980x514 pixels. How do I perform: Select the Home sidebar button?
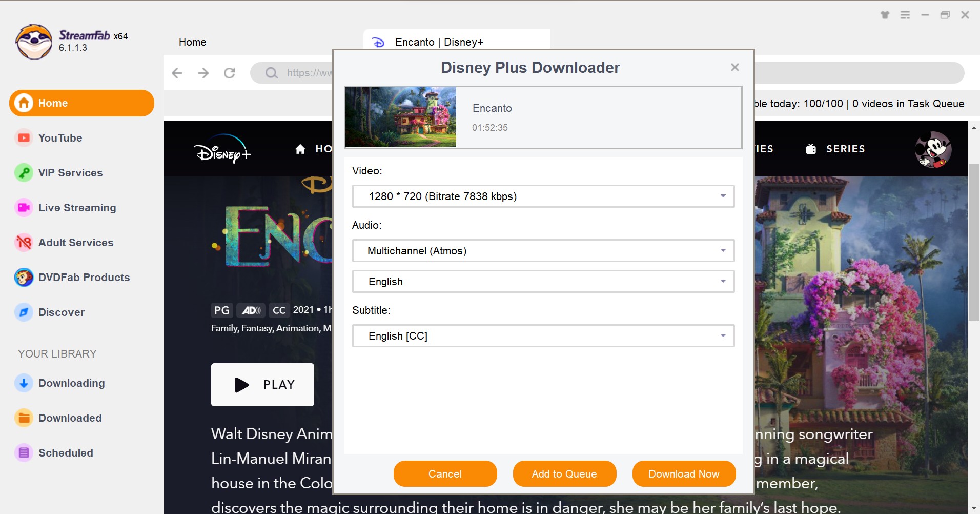(x=81, y=103)
